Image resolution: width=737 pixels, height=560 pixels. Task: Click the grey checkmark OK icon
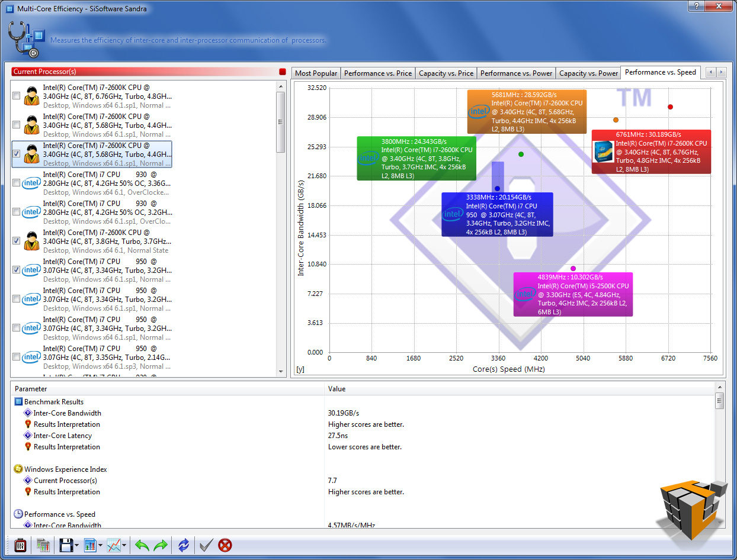pyautogui.click(x=206, y=545)
